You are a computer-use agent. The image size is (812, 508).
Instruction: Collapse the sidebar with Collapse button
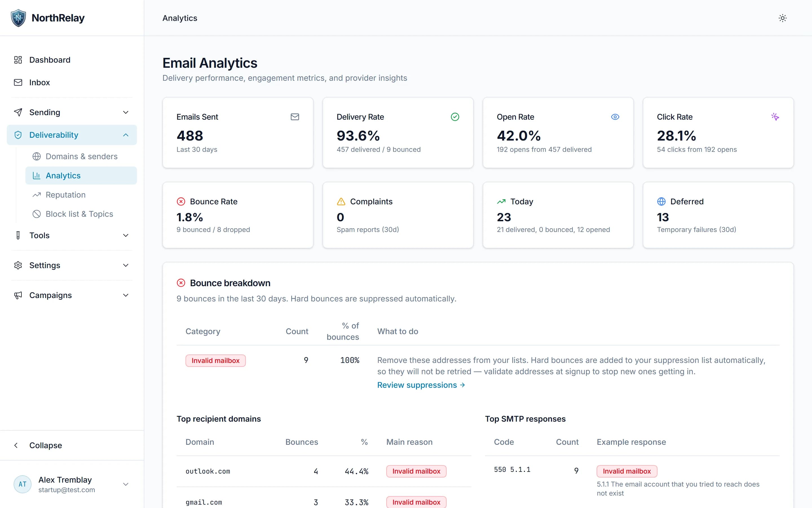pos(72,445)
